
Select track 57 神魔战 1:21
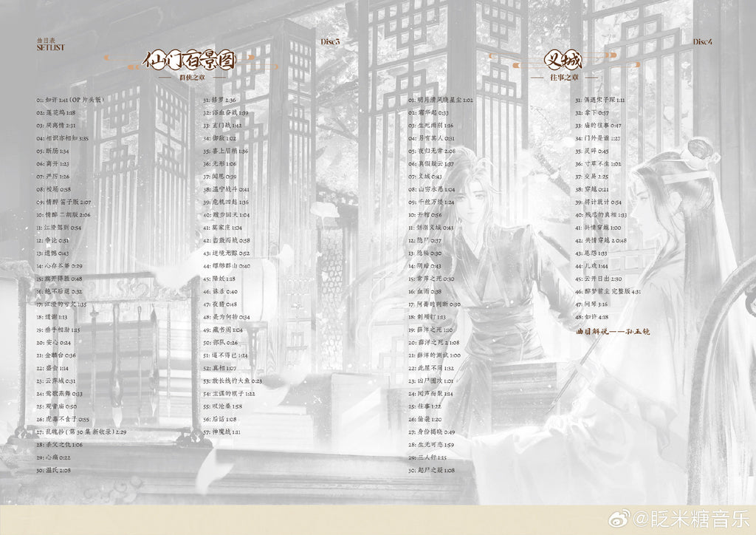221,432
